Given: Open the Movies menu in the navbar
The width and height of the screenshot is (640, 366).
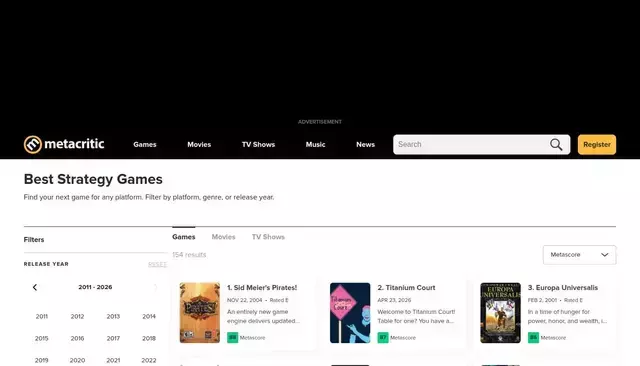Looking at the screenshot, I should click(x=199, y=144).
